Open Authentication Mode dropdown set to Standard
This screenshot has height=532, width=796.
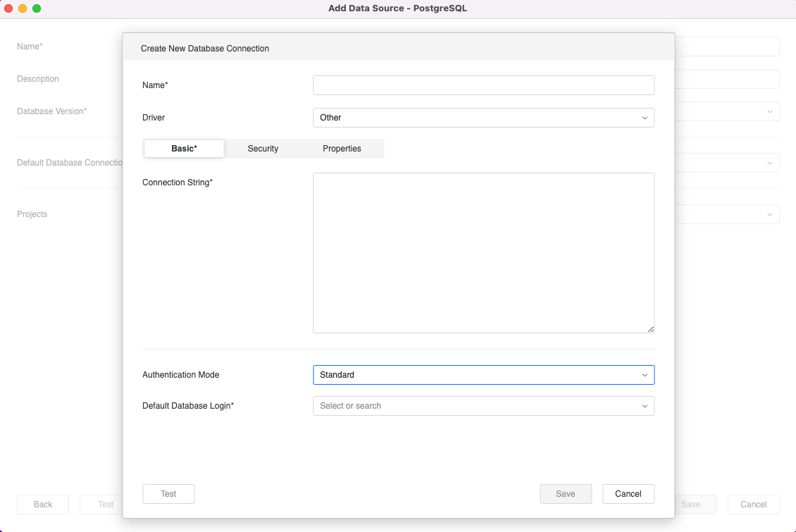483,375
